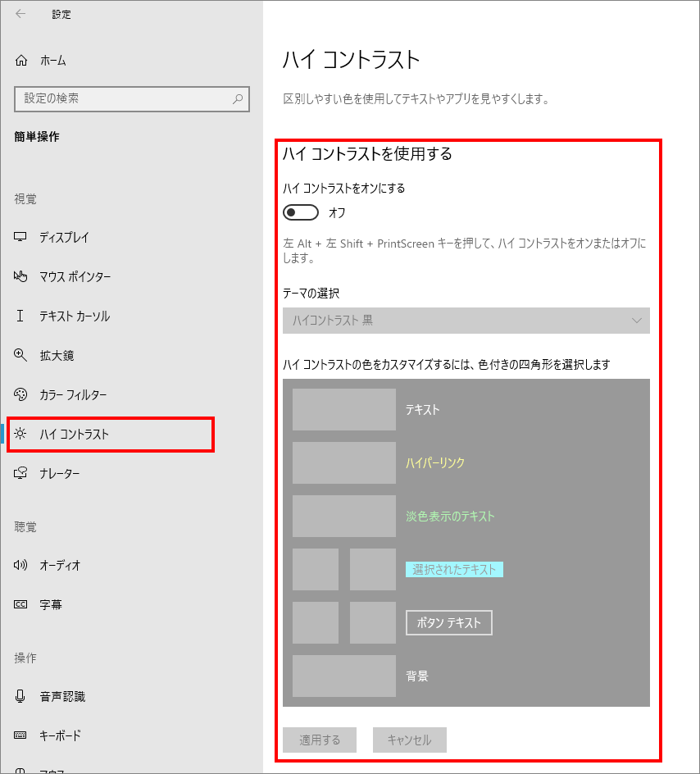Click the first 選択されたテキスト color swatch

[x=316, y=569]
